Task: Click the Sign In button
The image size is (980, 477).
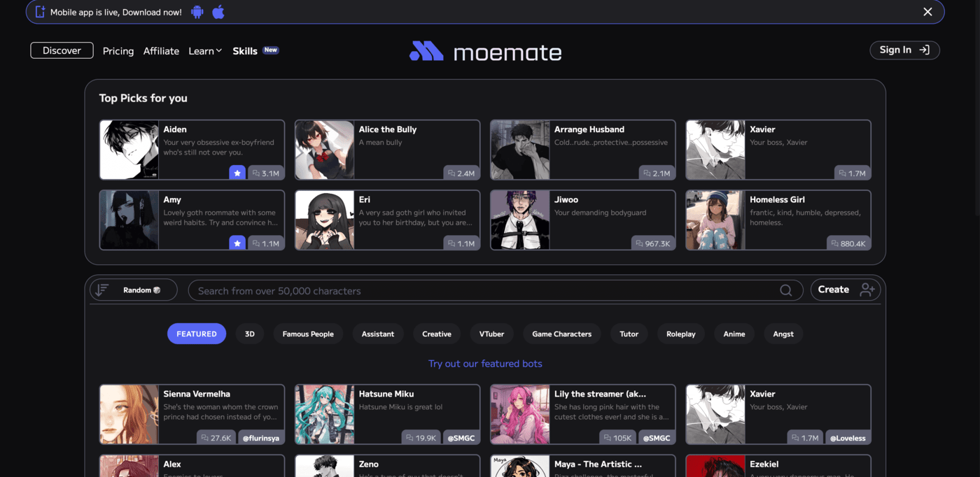Action: 904,50
